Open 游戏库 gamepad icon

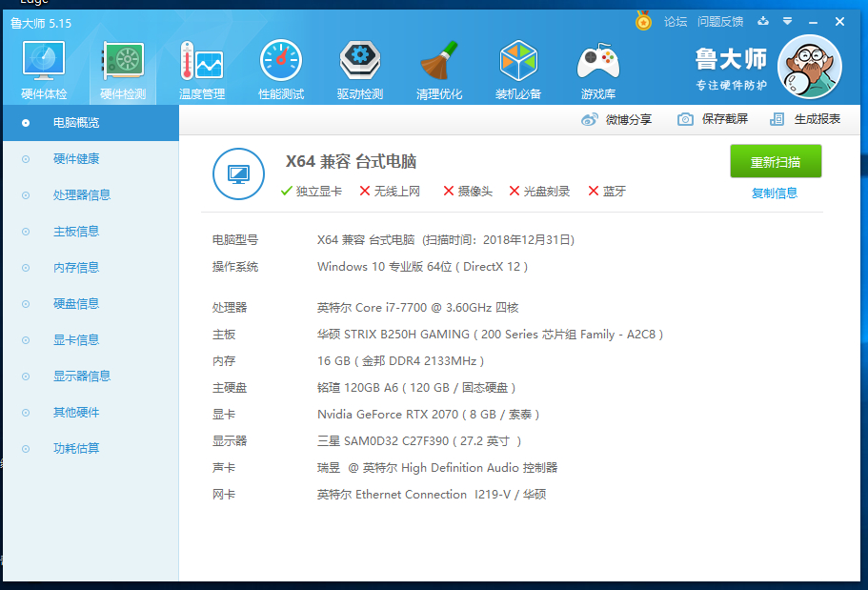597,62
